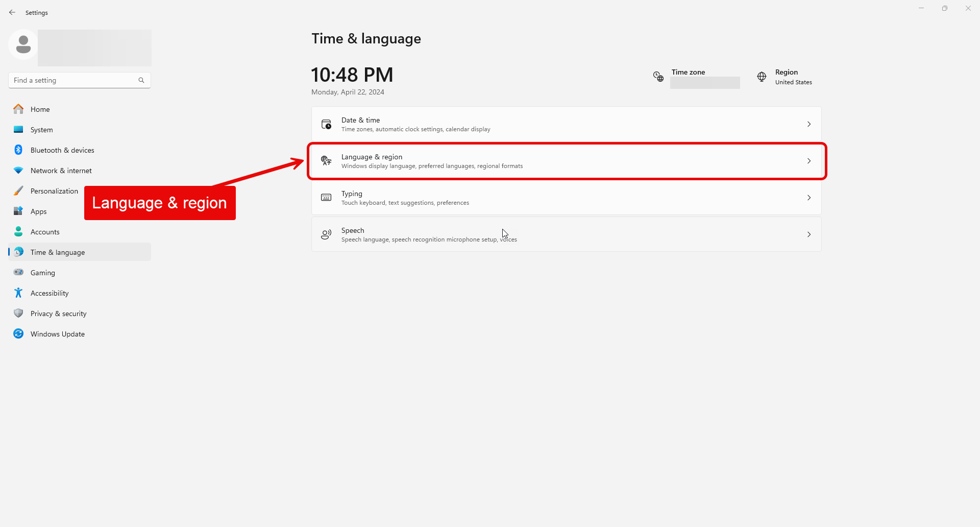Select the Gaming section icon

pyautogui.click(x=18, y=272)
